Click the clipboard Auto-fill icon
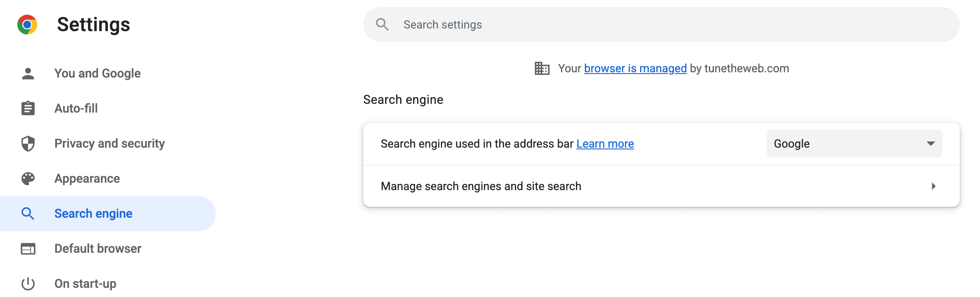The width and height of the screenshot is (980, 297). pos(28,108)
